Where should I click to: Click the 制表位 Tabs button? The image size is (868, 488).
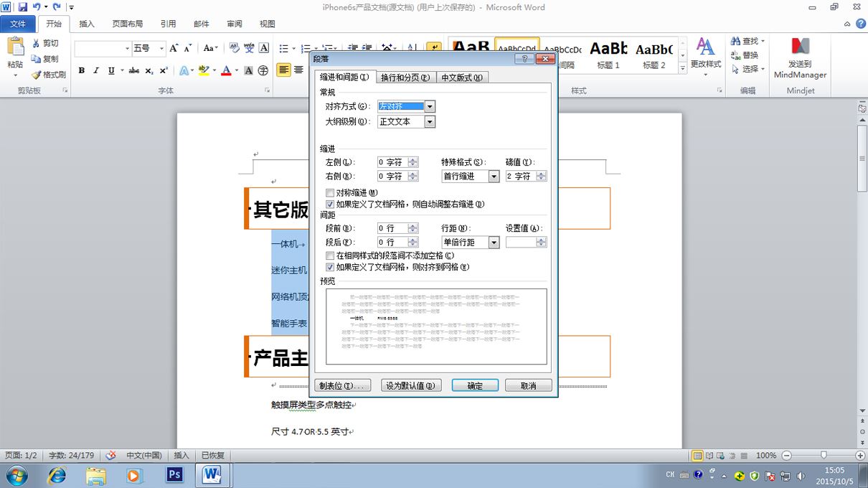point(343,385)
